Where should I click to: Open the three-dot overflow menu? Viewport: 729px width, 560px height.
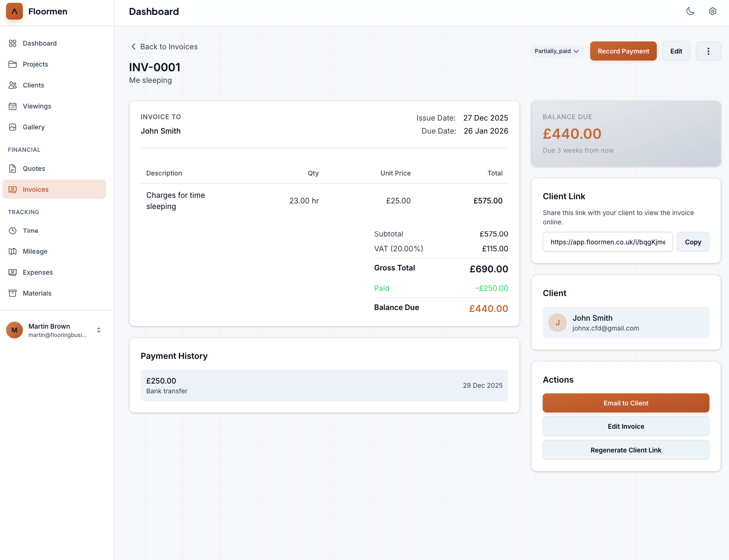tap(708, 51)
